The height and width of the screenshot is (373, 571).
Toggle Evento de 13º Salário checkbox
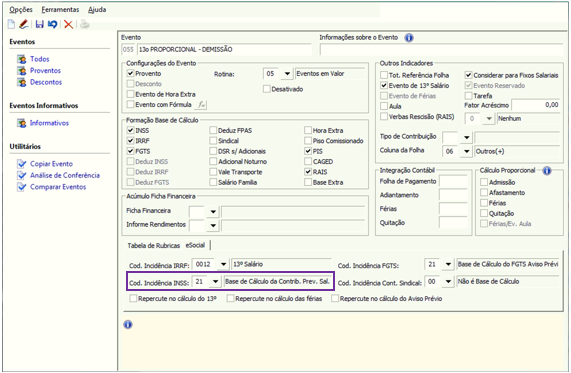pos(384,86)
